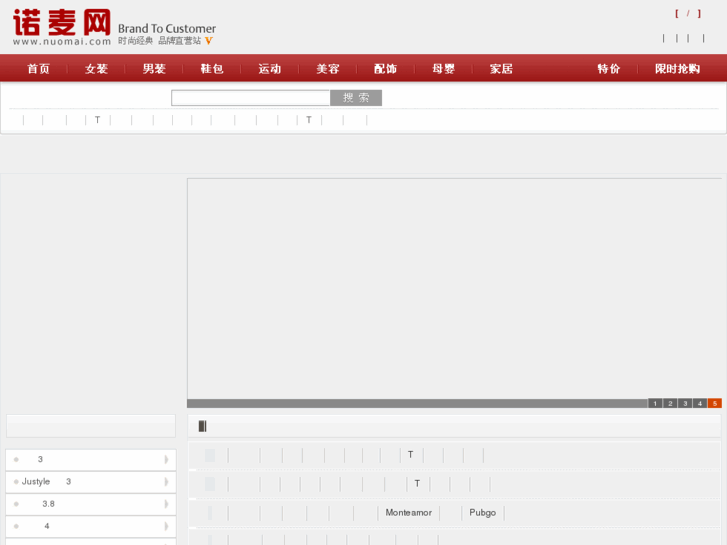
Task: Click the 'T' keyword link left in hot-search row
Action: (x=97, y=120)
